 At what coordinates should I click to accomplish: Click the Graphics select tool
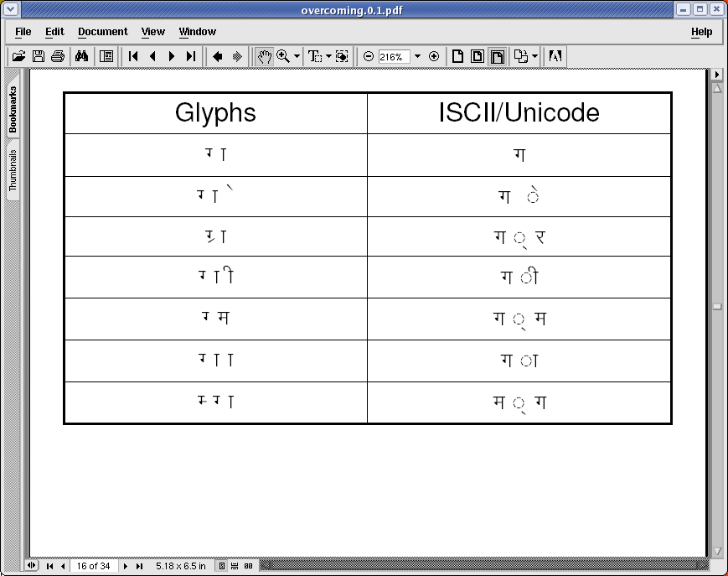tap(342, 56)
